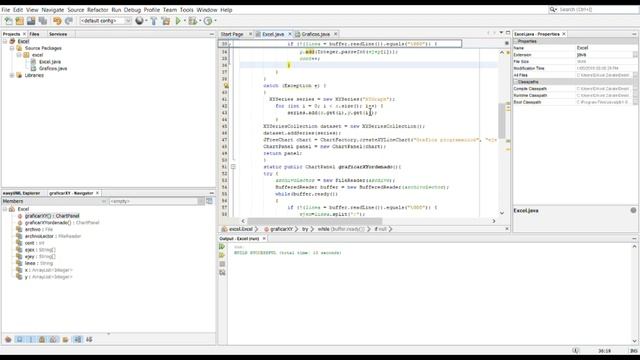Click the bottom Output sidebar settings icon
The height and width of the screenshot is (360, 640).
[x=222, y=273]
